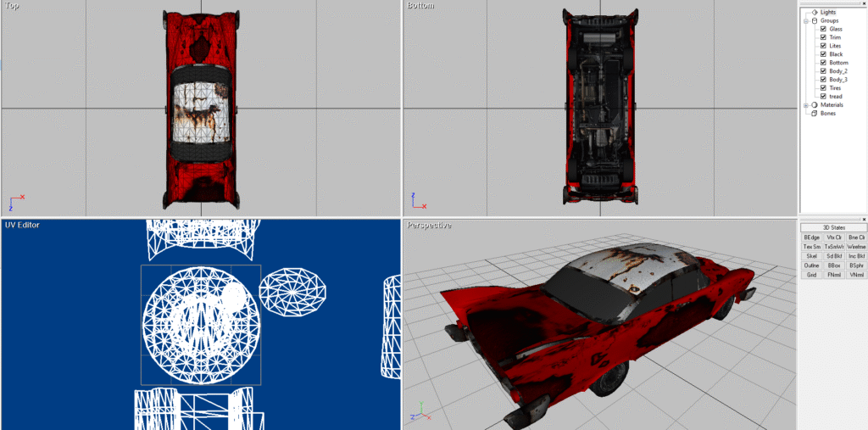Click the Materials sphere icon
The image size is (868, 430).
815,105
